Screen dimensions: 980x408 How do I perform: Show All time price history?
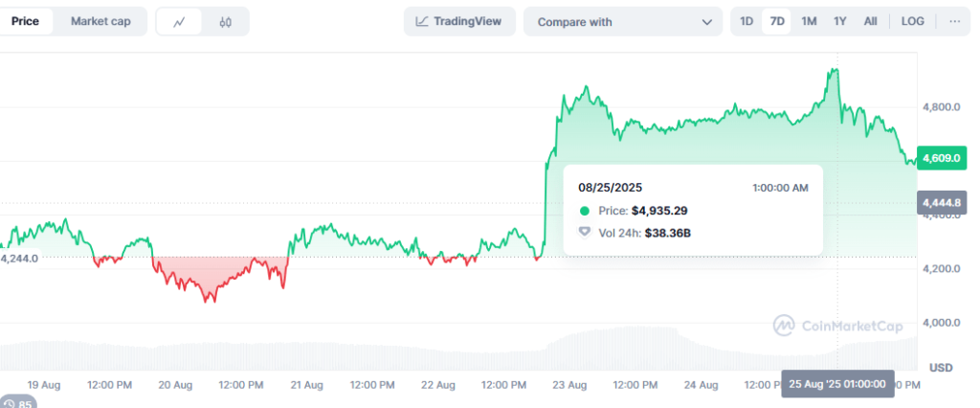[x=870, y=21]
